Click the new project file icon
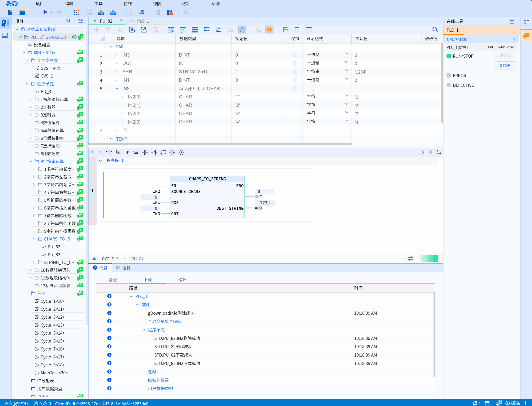532x406 pixels. 10,13
